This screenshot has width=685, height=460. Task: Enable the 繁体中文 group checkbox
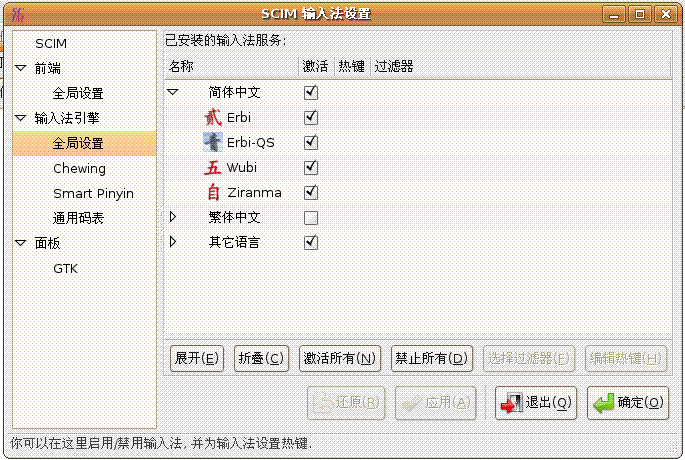click(311, 218)
